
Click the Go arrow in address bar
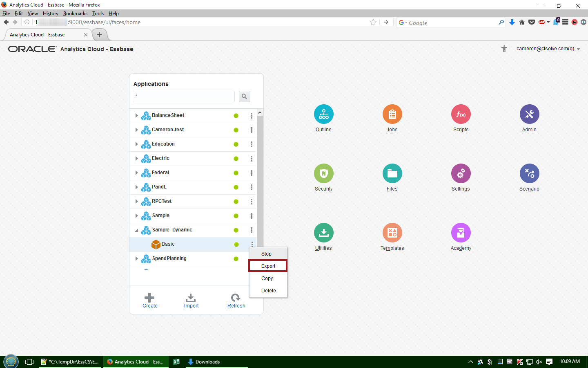coord(386,22)
